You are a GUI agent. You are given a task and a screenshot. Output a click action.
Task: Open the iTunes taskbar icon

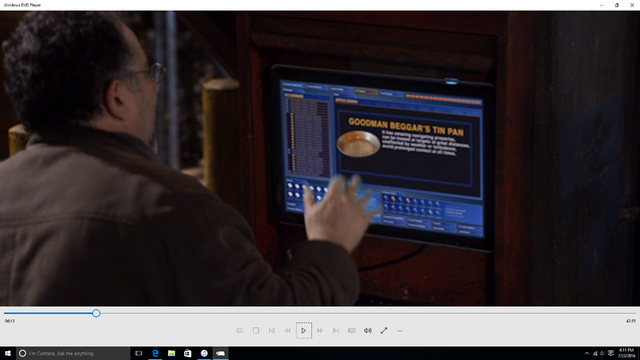click(204, 353)
